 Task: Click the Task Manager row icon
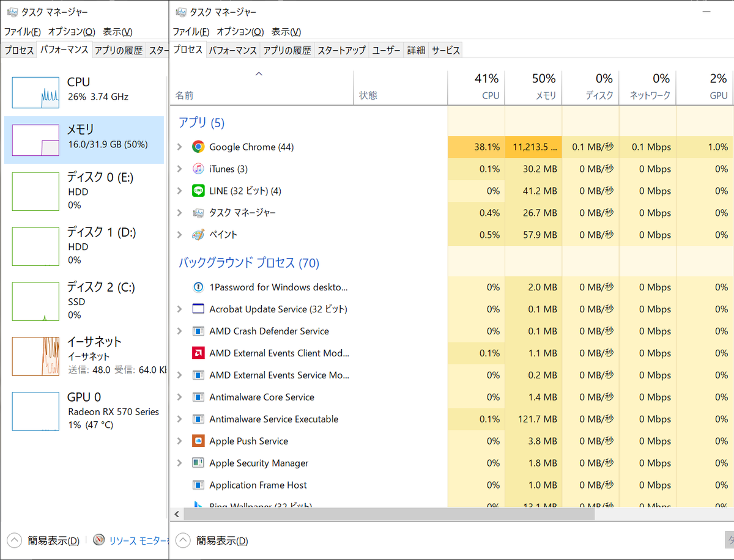pyautogui.click(x=198, y=213)
